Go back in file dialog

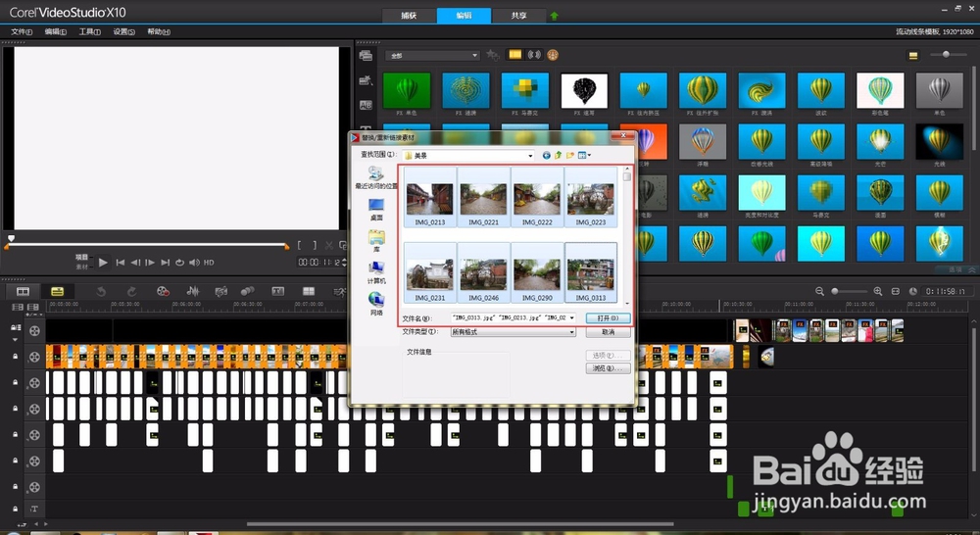(x=546, y=155)
